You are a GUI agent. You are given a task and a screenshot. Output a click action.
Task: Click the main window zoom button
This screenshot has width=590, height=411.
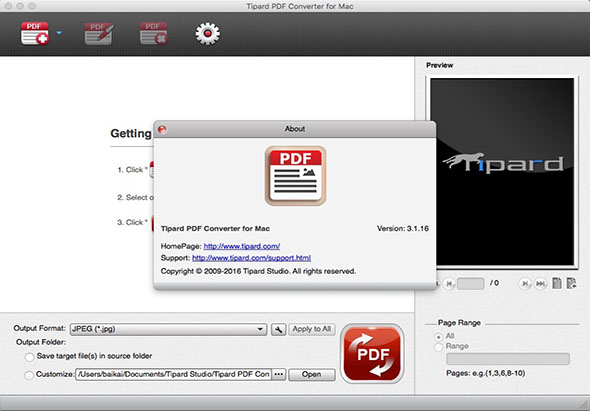(x=32, y=6)
